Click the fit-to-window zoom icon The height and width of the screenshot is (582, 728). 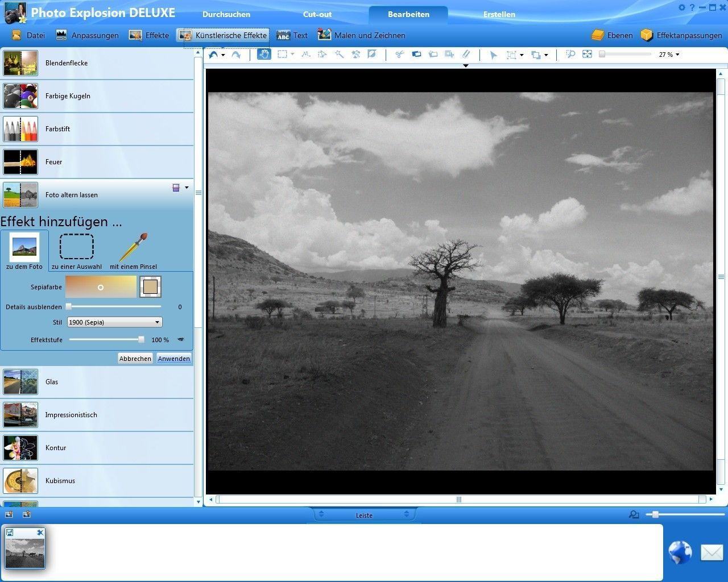[x=587, y=55]
